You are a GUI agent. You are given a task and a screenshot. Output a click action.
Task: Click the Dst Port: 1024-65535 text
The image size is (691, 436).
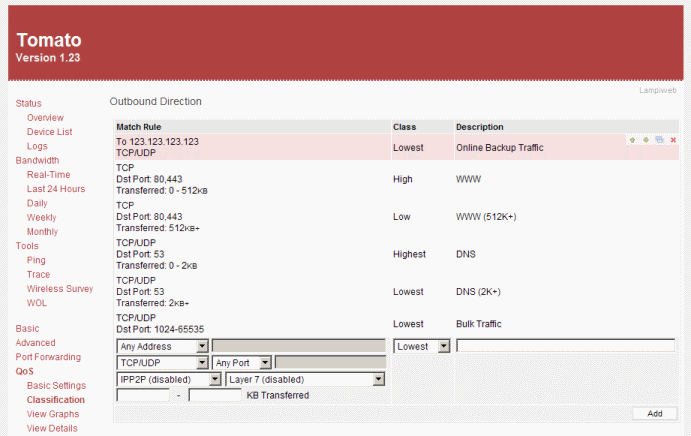[160, 329]
